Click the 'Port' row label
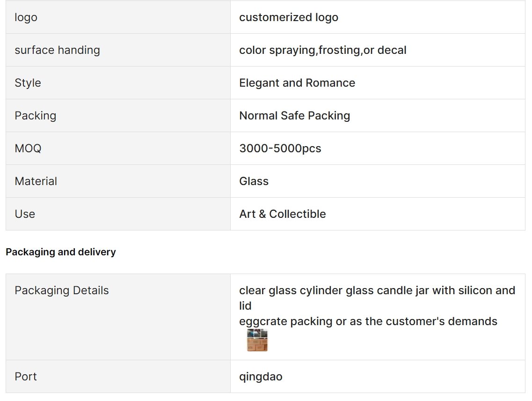Image resolution: width=532 pixels, height=401 pixels. [x=25, y=377]
